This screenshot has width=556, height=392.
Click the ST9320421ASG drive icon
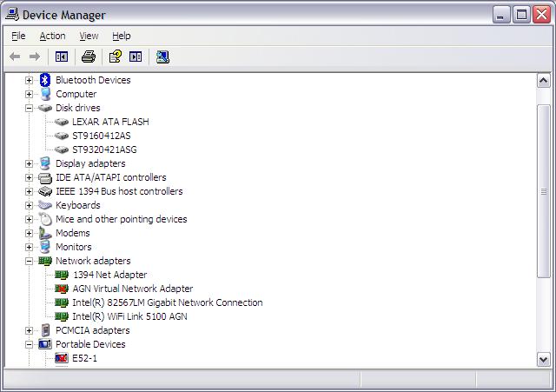click(x=62, y=149)
